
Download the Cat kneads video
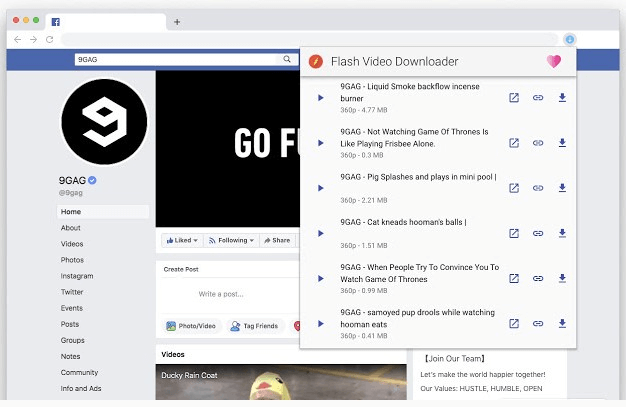tap(562, 233)
